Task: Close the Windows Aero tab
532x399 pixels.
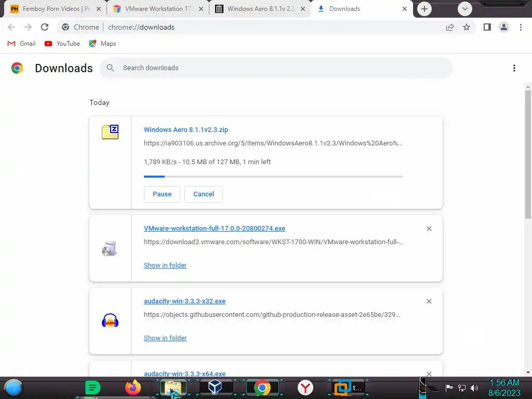Action: pyautogui.click(x=303, y=9)
